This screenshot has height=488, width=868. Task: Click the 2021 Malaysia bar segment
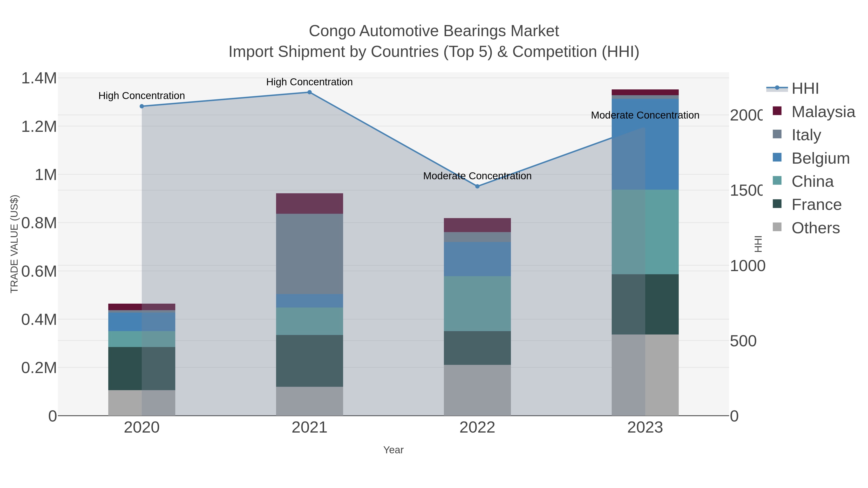(310, 203)
